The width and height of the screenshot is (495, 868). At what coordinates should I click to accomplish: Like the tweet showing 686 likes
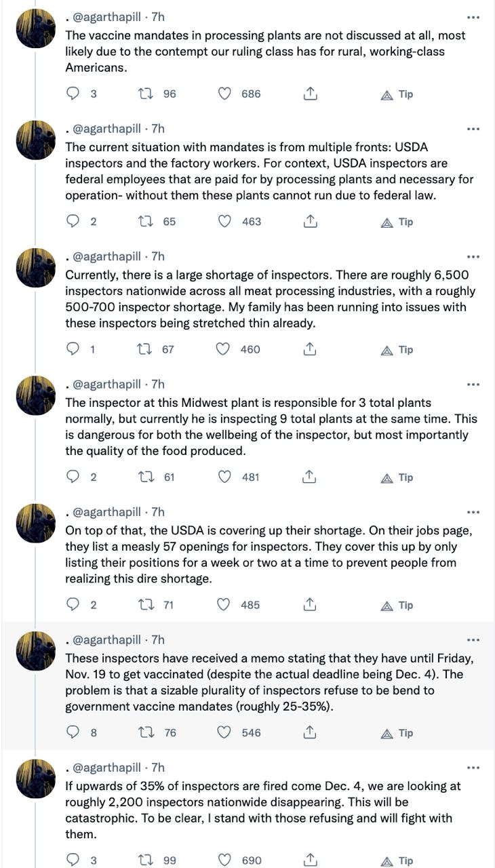tap(224, 94)
